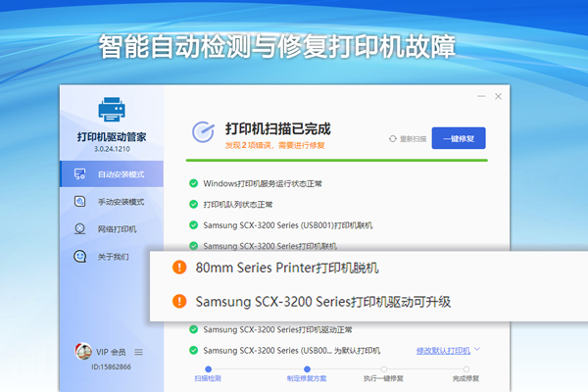This screenshot has height=392, width=588.
Task: Click the green scan progress bar
Action: tap(337, 160)
